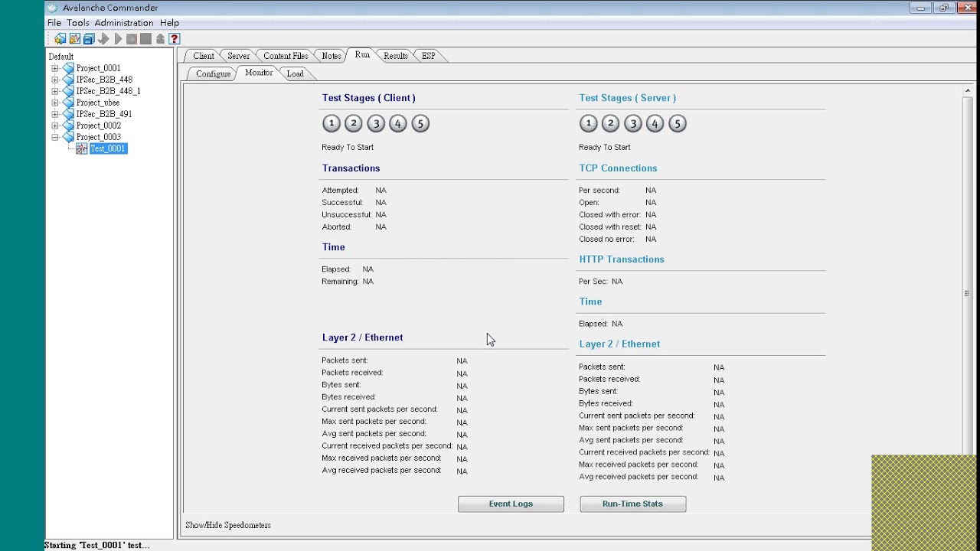980x551 pixels.
Task: Open the Tools menu
Action: tap(78, 23)
